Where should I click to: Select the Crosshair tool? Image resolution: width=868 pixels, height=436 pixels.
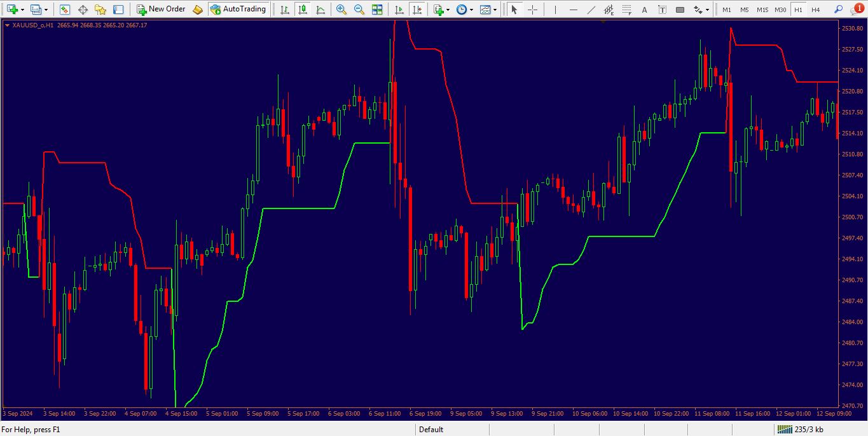(x=533, y=10)
